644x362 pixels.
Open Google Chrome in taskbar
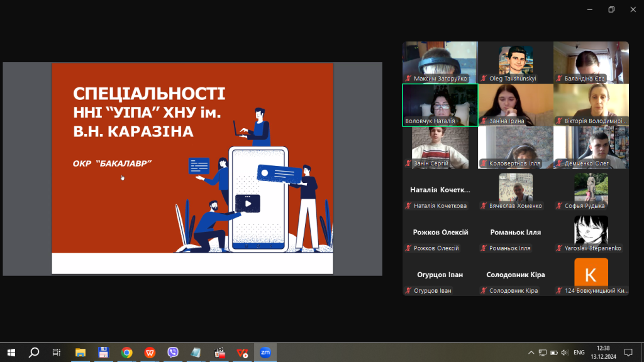click(127, 353)
